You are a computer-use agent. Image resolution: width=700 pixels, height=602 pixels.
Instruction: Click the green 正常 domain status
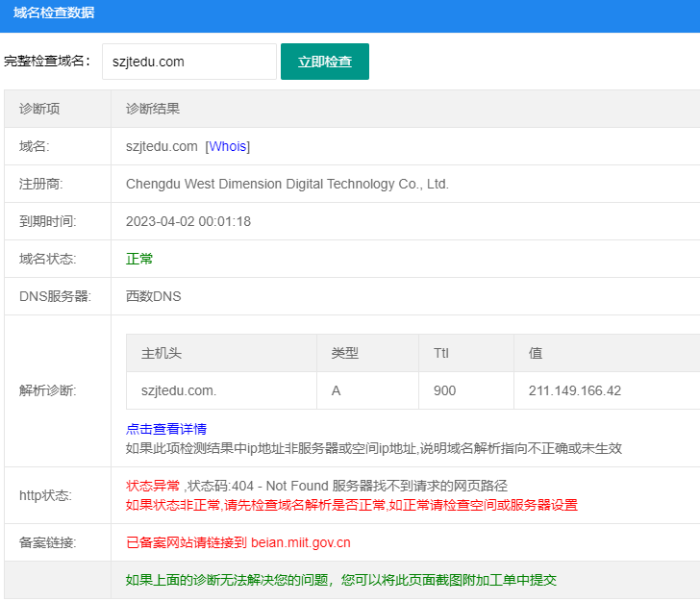tap(139, 259)
